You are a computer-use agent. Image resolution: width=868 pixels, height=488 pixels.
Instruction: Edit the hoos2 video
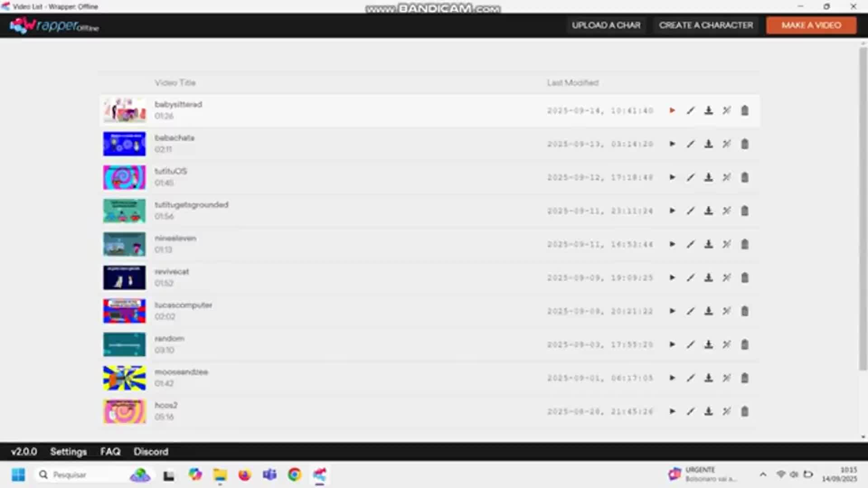(x=690, y=411)
